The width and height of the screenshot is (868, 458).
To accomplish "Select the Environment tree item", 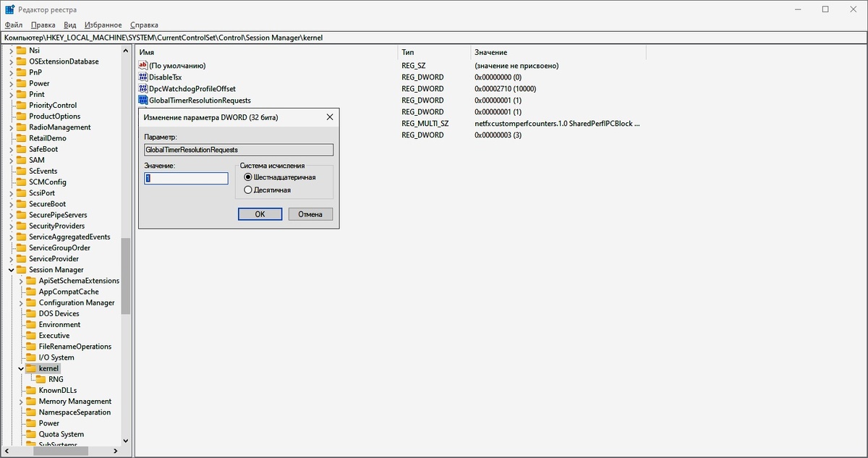I will 60,324.
